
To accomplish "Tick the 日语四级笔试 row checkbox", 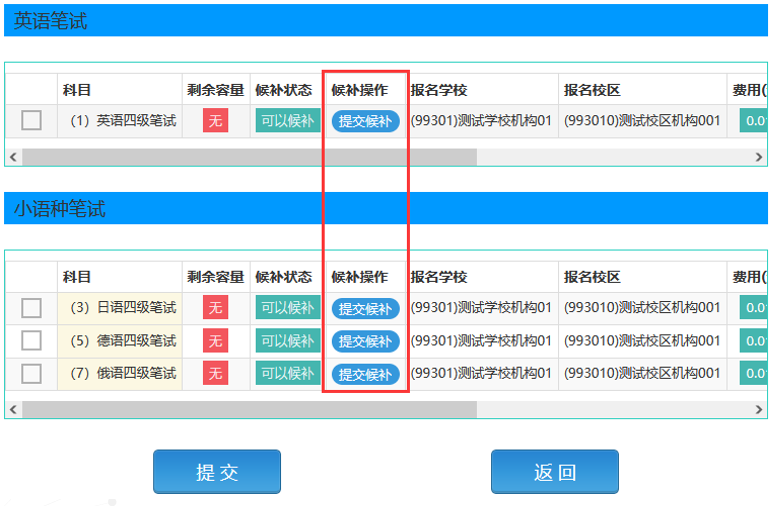I will (31, 308).
